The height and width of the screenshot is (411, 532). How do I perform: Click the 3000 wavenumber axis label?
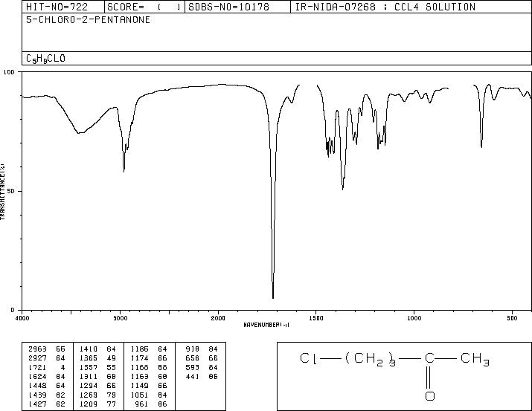coord(120,318)
